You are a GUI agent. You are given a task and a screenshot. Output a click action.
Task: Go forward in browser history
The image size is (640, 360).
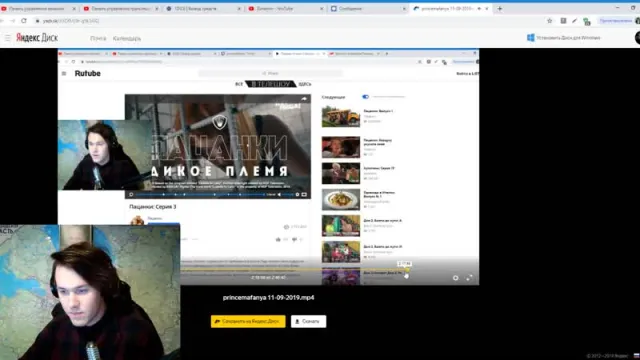point(13,21)
